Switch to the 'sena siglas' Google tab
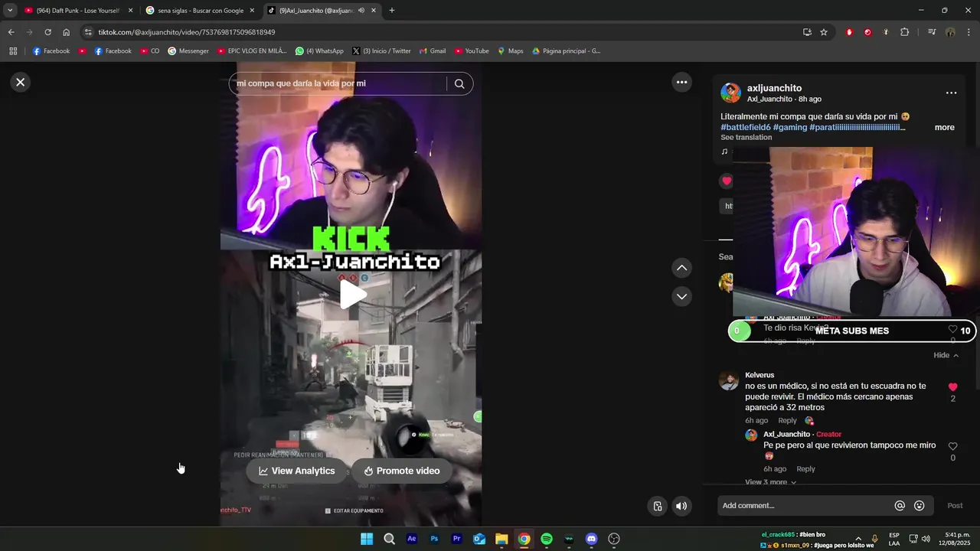 [x=199, y=11]
